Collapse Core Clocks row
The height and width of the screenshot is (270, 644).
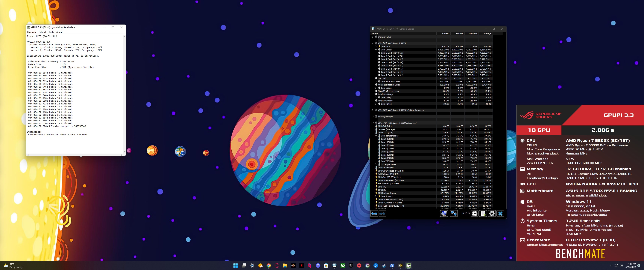(376, 49)
